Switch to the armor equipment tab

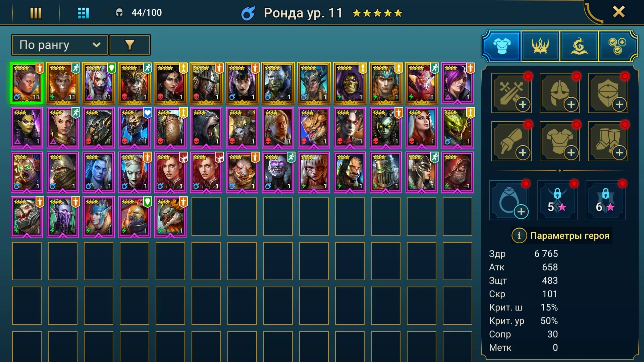point(502,46)
